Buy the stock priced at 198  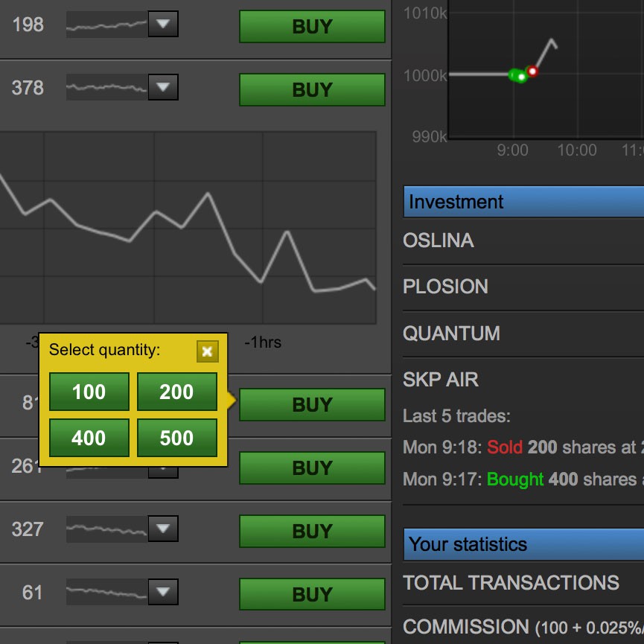tap(311, 27)
